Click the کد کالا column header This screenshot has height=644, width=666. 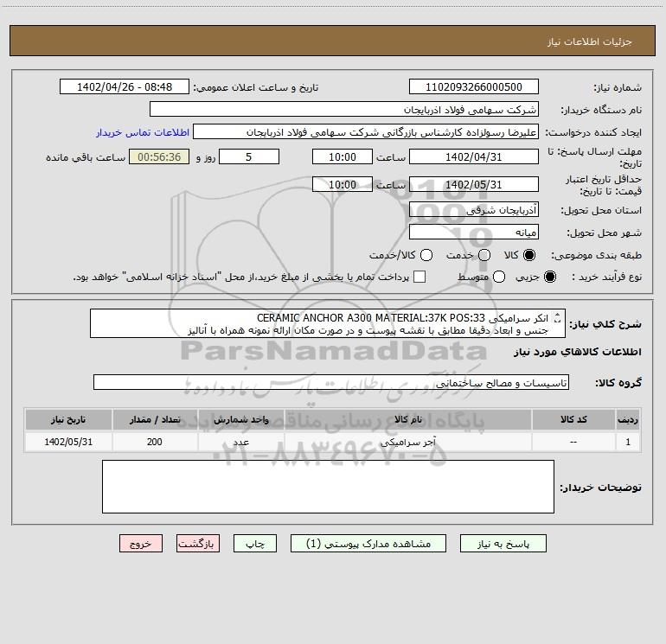[x=573, y=420]
